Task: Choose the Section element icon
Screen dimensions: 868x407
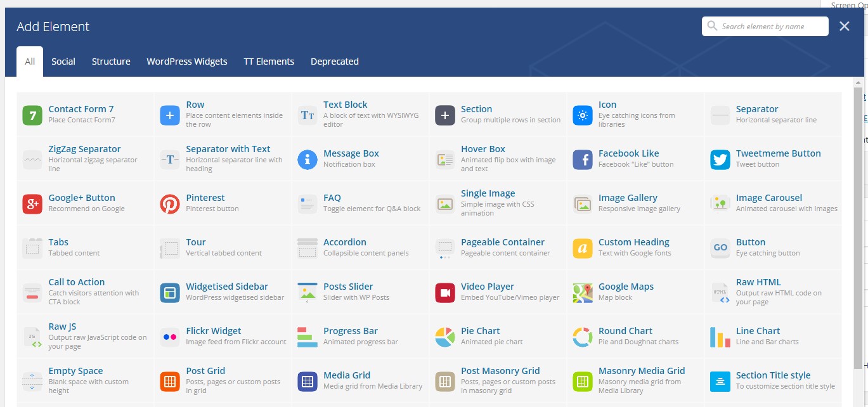Action: point(445,115)
